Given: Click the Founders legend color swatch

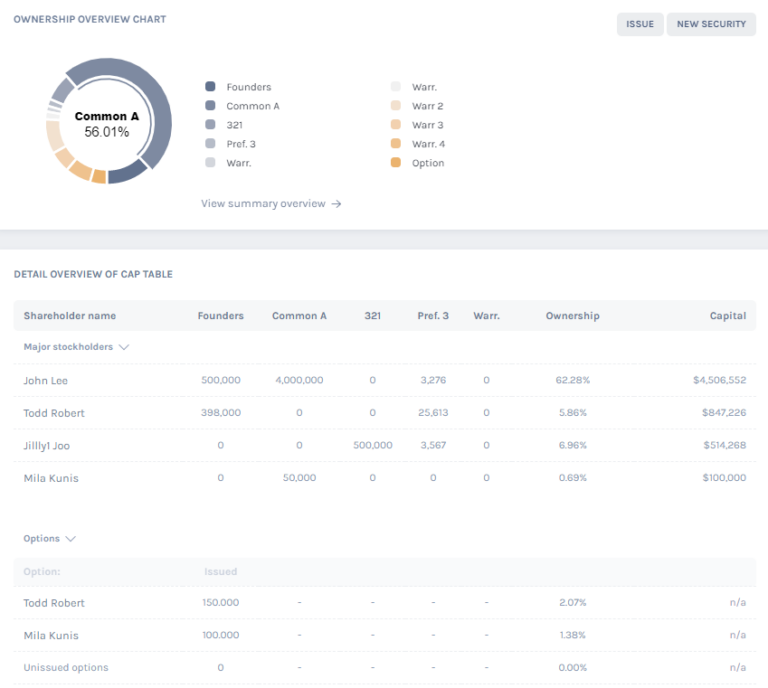Looking at the screenshot, I should click(210, 87).
